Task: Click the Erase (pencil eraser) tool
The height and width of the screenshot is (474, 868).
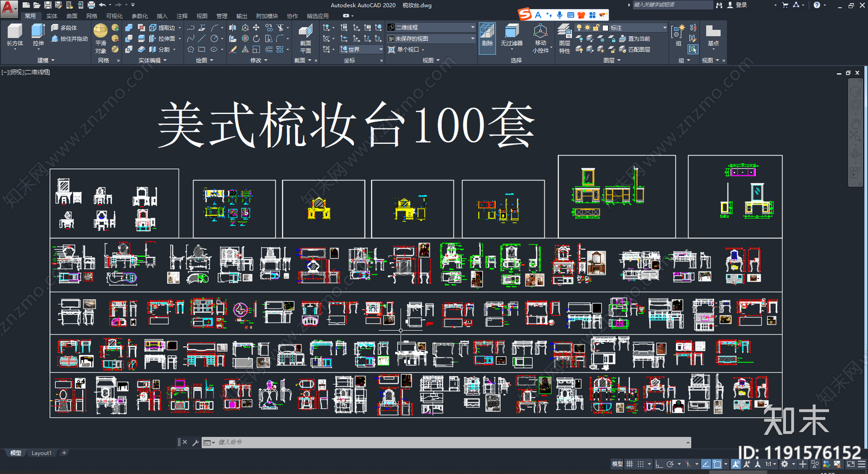Action: 233,49
